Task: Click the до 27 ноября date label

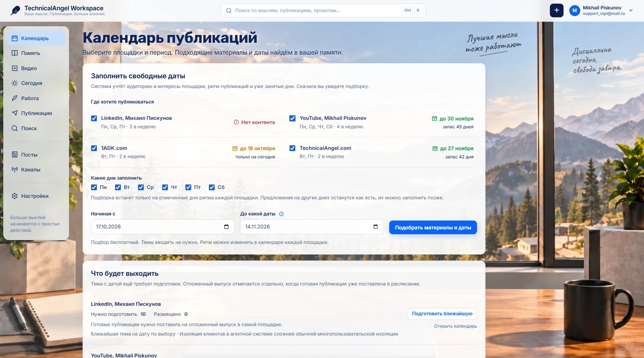Action: [456, 148]
